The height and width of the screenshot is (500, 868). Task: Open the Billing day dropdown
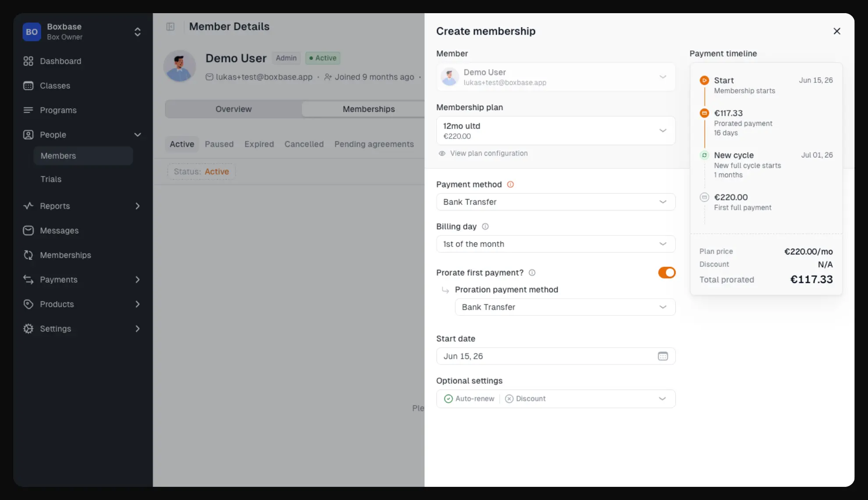tap(555, 244)
